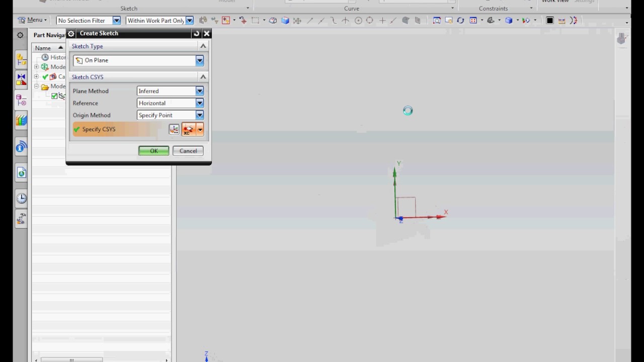This screenshot has height=362, width=644.
Task: Click the wireframe cube icon in toolbar
Action: [x=273, y=21]
